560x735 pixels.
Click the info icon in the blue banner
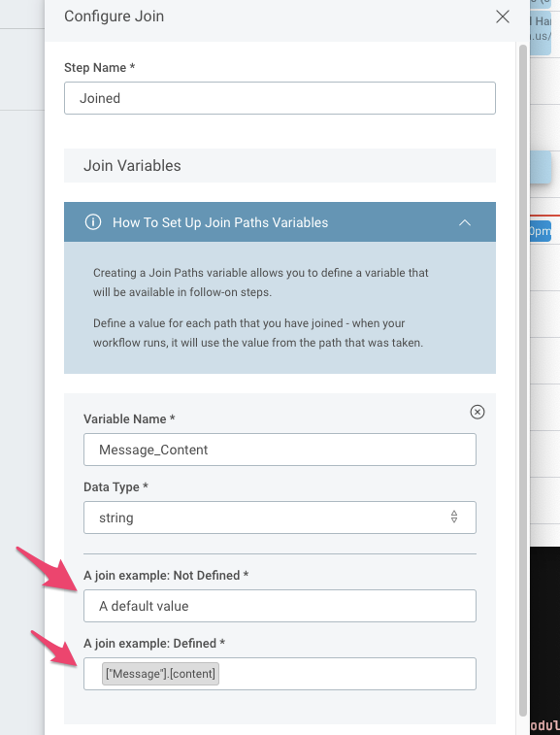tap(93, 221)
